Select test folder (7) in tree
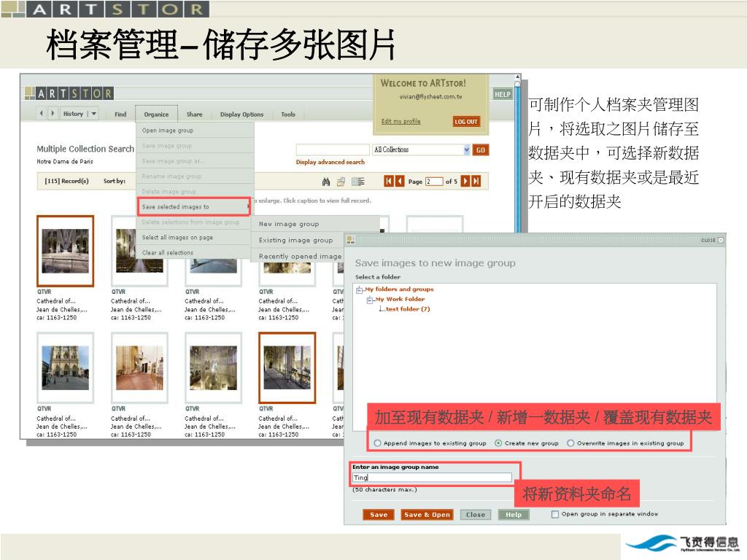 [x=408, y=309]
